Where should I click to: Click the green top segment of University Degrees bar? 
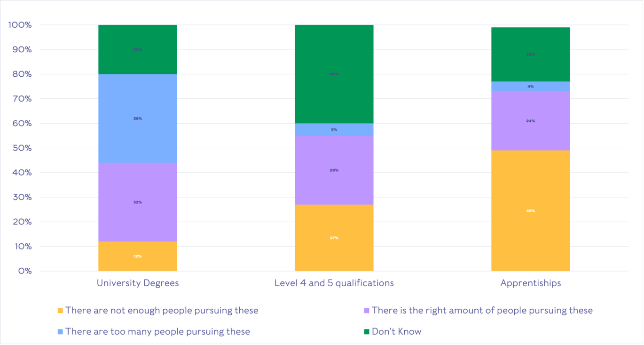tap(138, 49)
